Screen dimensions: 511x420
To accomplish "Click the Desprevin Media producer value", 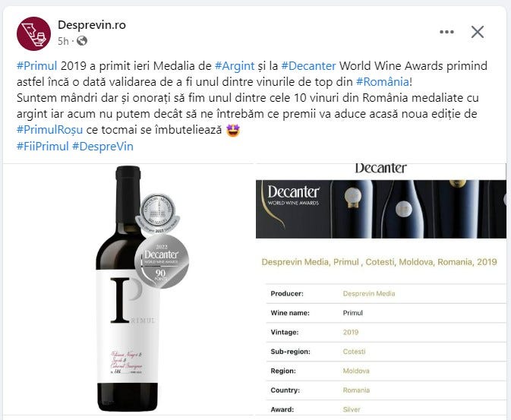I will click(369, 293).
